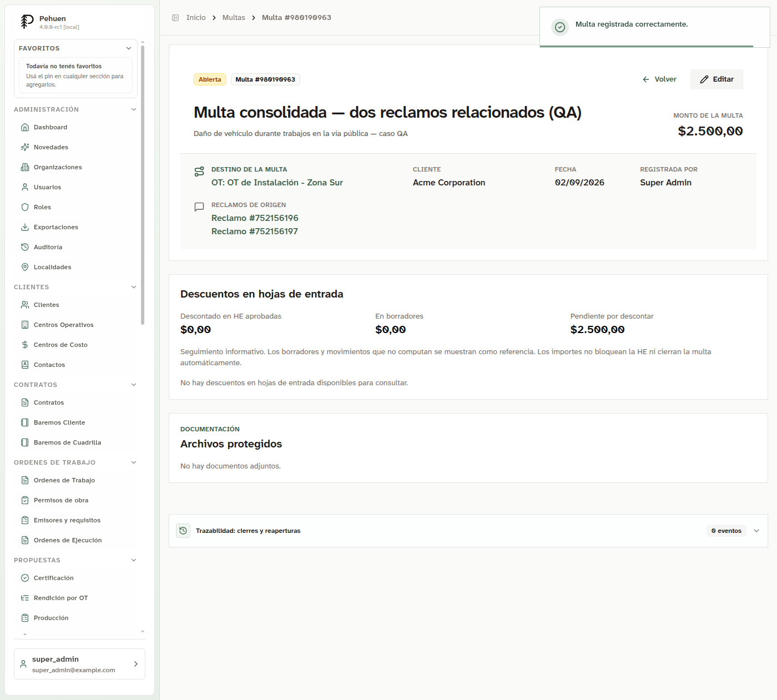Collapse the Ordenes de Trabajo section
The height and width of the screenshot is (700, 777).
pos(134,462)
